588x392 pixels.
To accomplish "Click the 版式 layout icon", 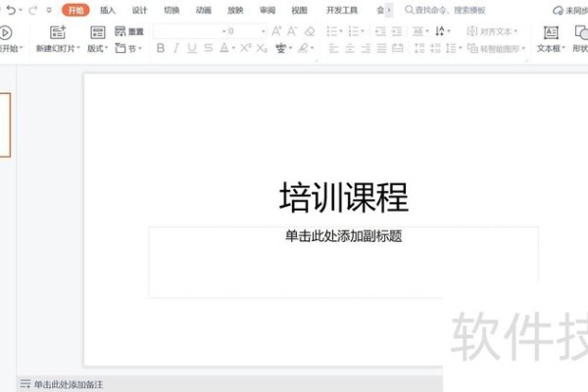I will [x=97, y=33].
